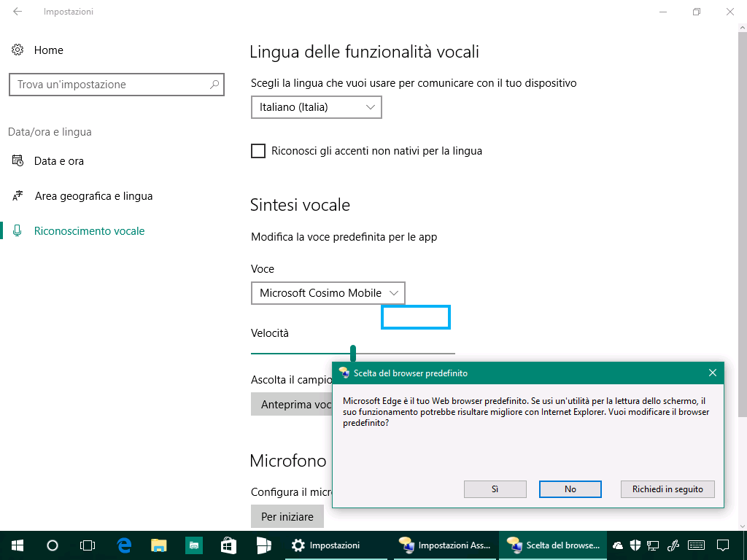Open Cortana circle icon on taskbar
The height and width of the screenshot is (560, 747).
[x=53, y=545]
